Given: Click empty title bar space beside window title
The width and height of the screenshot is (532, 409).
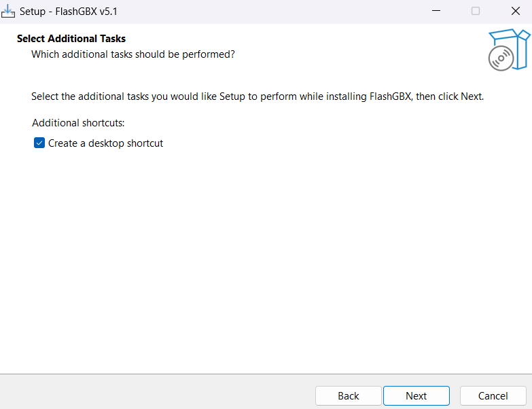Looking at the screenshot, I should click(x=271, y=11).
